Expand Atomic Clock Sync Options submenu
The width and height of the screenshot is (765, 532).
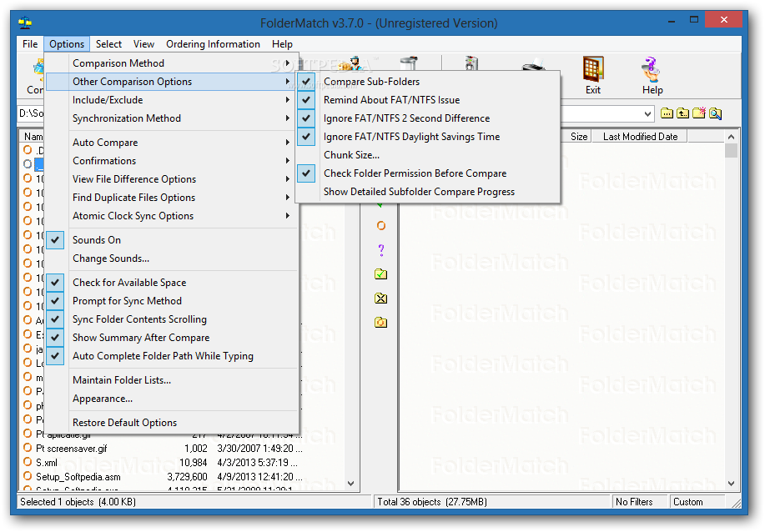tap(172, 216)
